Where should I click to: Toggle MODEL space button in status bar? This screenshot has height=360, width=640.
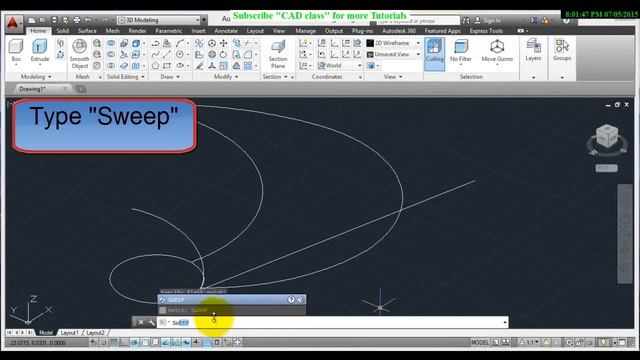point(480,342)
